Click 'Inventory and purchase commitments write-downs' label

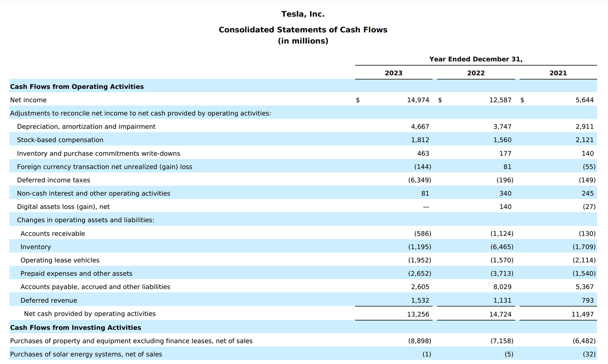click(98, 153)
